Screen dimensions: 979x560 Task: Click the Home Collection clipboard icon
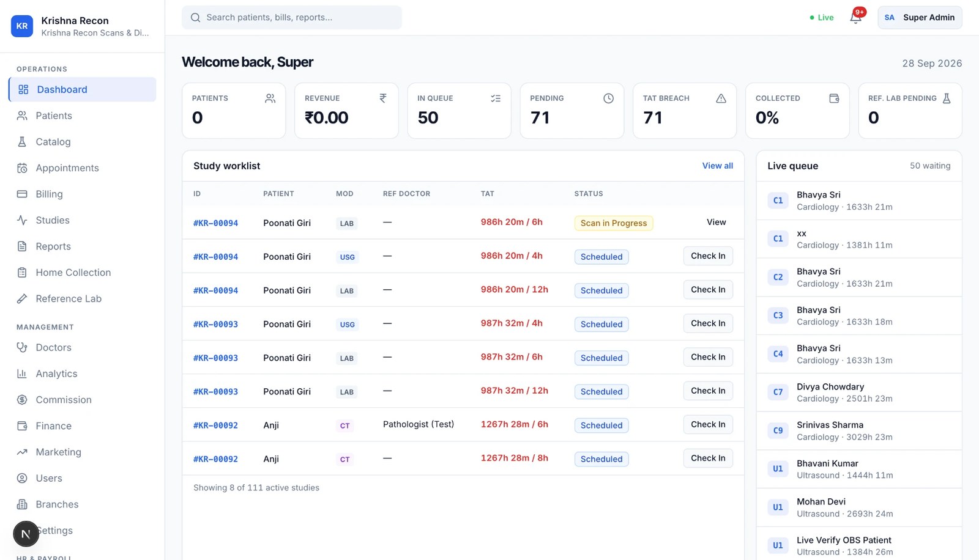click(22, 273)
